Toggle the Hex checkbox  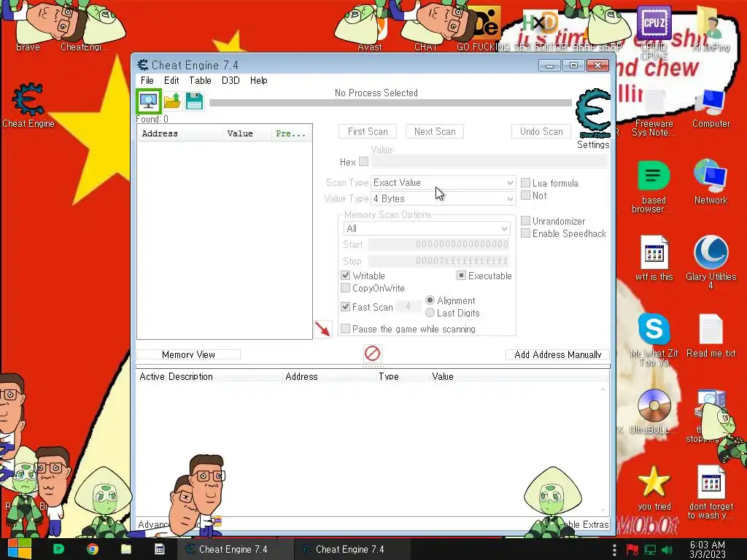363,161
